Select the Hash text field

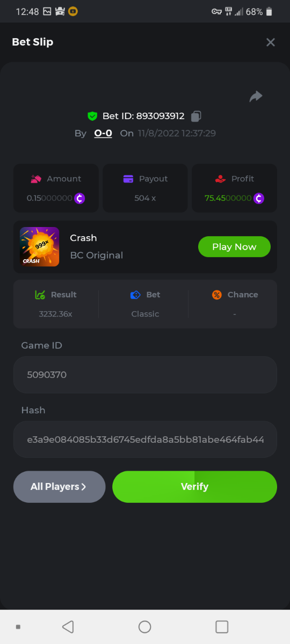coord(145,440)
